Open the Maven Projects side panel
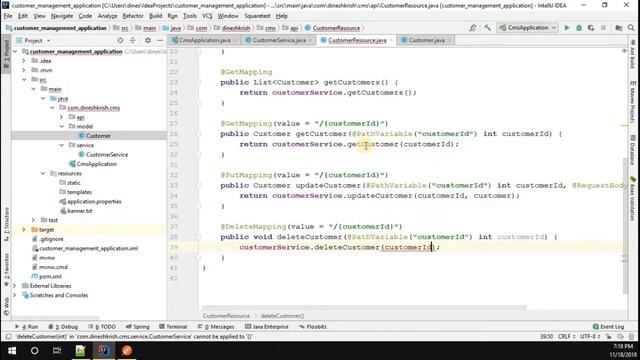Image resolution: width=640 pixels, height=360 pixels. coord(633,102)
